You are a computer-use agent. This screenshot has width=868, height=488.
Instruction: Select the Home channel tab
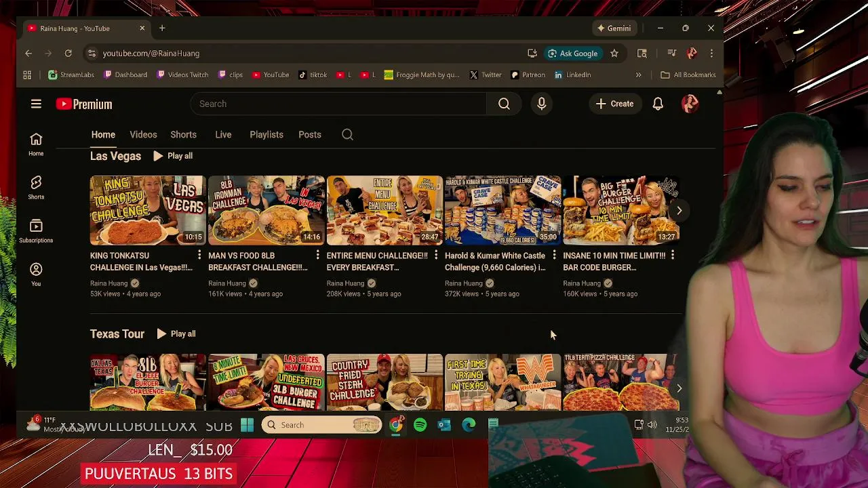(103, 134)
